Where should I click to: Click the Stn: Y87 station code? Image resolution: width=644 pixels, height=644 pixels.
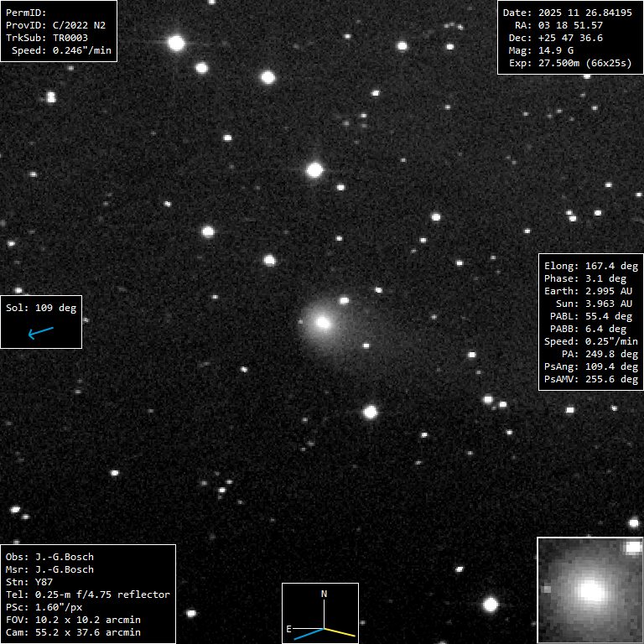point(29,582)
